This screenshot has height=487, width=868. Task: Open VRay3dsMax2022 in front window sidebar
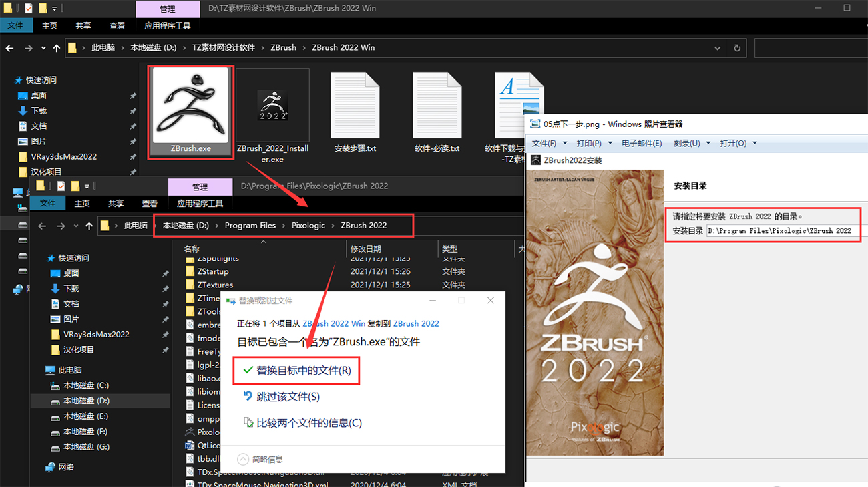pyautogui.click(x=96, y=334)
